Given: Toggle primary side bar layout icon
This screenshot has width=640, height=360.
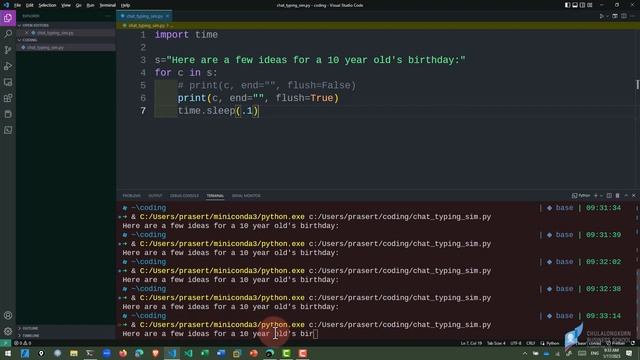Looking at the screenshot, I should (567, 5).
